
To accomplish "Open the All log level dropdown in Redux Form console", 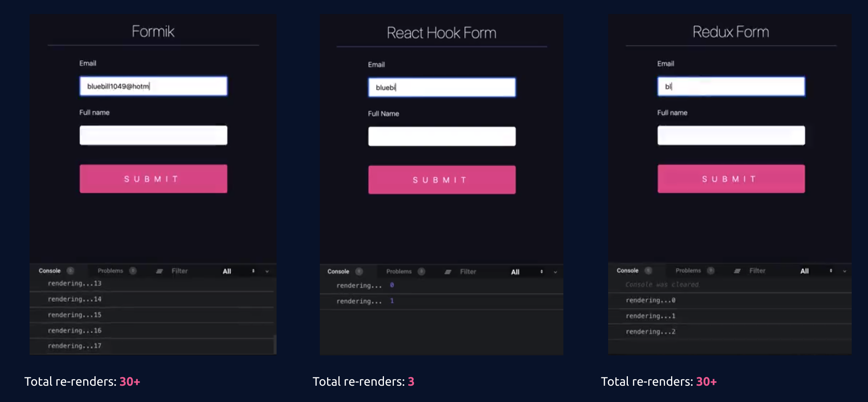I will pos(816,271).
